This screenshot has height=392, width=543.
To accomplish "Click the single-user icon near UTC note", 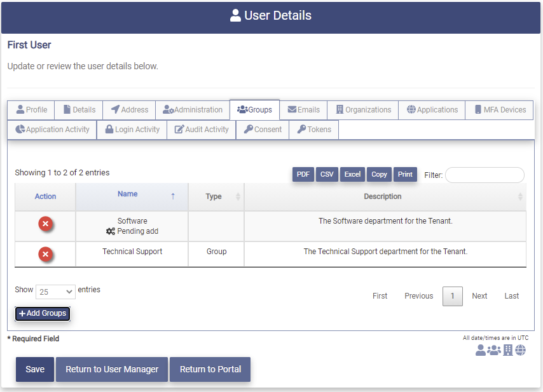I will (x=480, y=350).
